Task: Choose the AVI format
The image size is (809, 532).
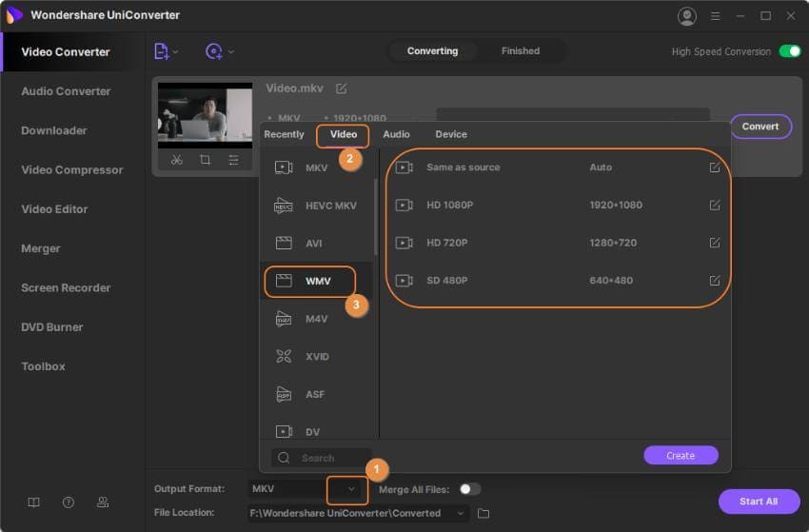Action: [x=316, y=243]
